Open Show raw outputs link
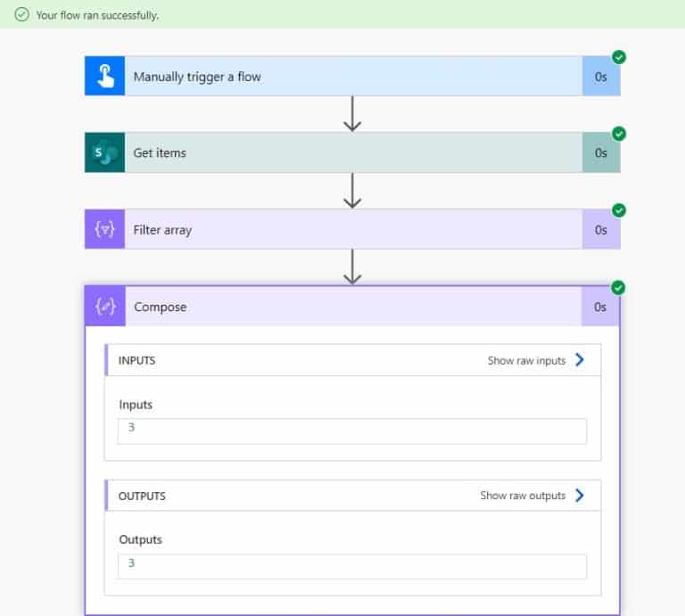 tap(523, 496)
